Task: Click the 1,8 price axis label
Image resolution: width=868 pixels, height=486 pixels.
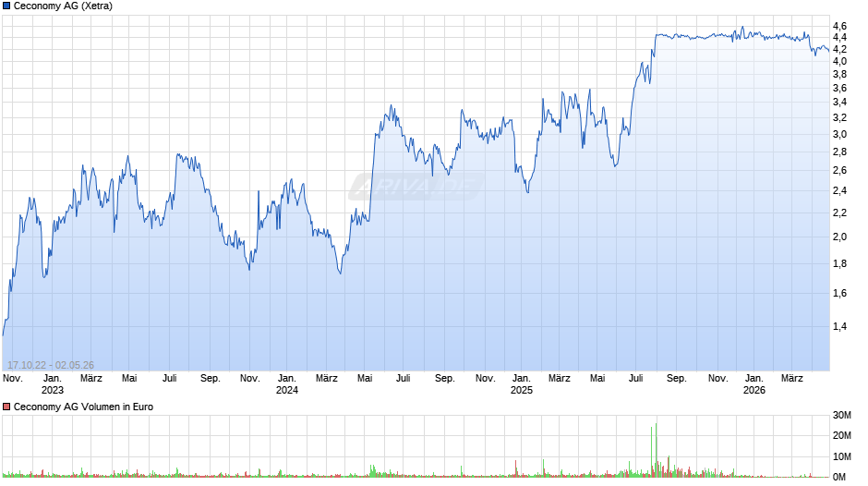Action: point(839,263)
